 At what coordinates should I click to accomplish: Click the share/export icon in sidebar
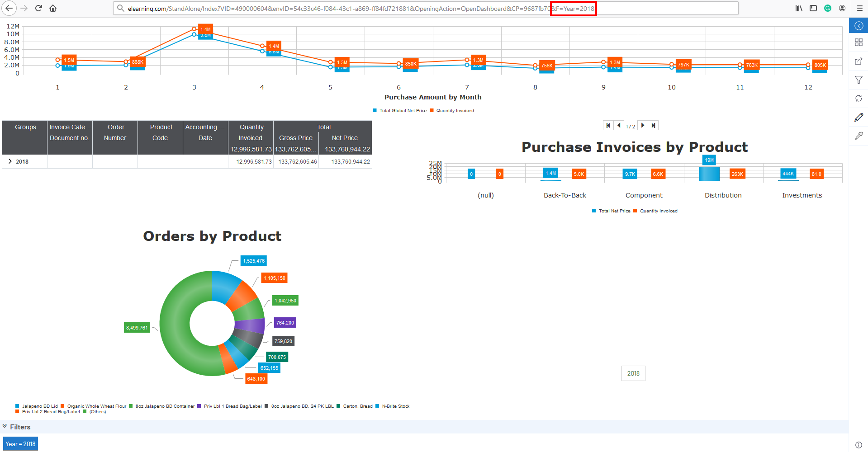click(859, 61)
